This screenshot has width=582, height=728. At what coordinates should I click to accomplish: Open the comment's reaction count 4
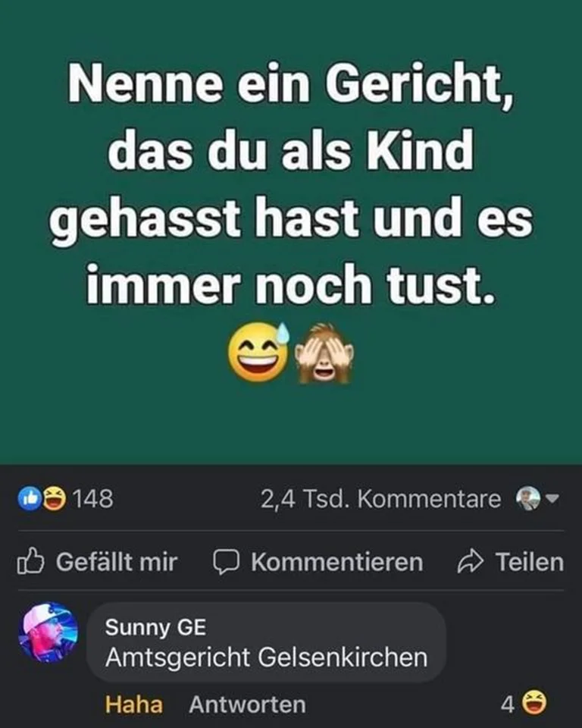507,704
